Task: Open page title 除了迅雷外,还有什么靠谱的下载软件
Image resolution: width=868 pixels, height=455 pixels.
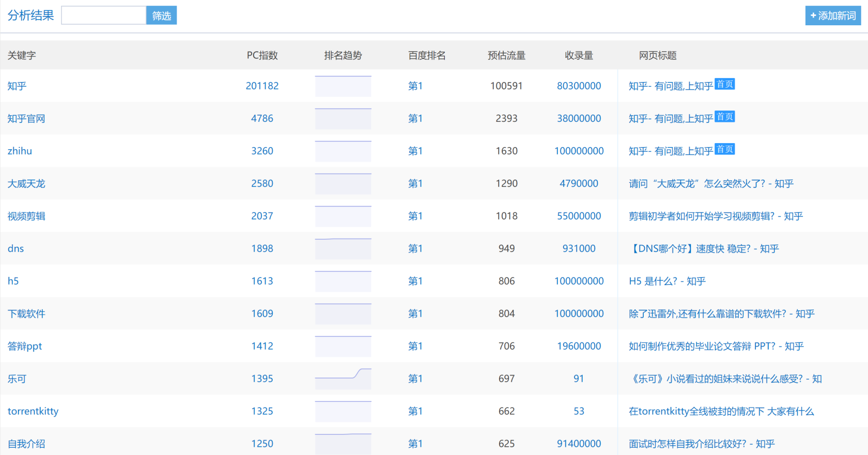Action: coord(721,313)
